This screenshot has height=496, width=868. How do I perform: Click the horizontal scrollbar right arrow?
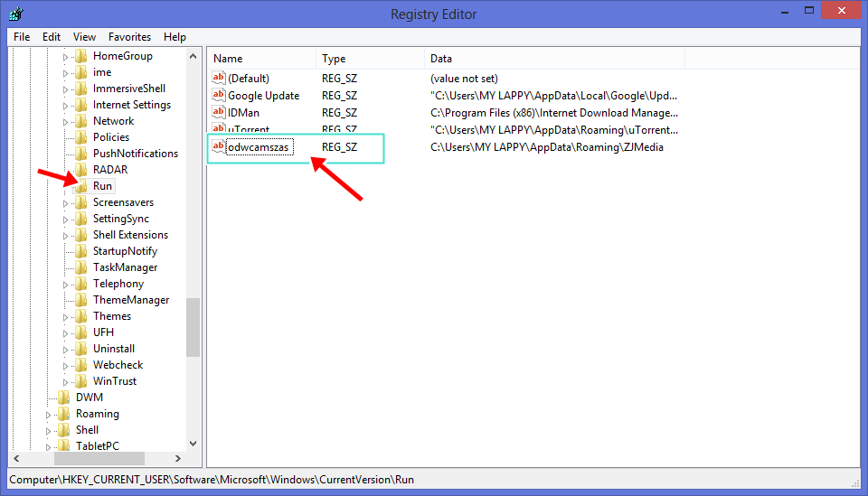coord(178,458)
